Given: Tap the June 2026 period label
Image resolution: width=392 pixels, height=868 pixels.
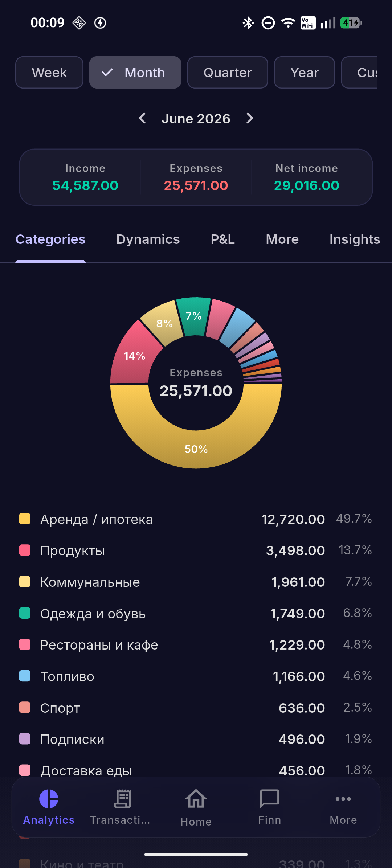Looking at the screenshot, I should click(x=196, y=119).
